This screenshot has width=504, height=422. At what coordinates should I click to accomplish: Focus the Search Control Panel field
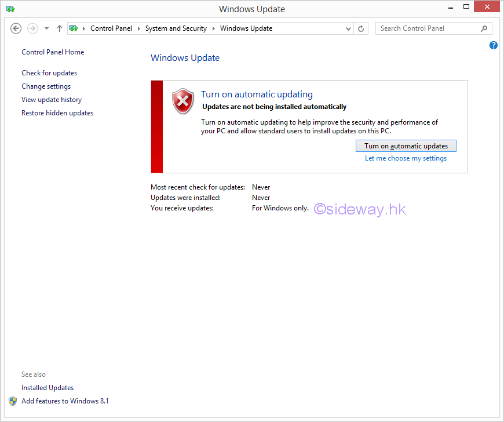click(429, 28)
